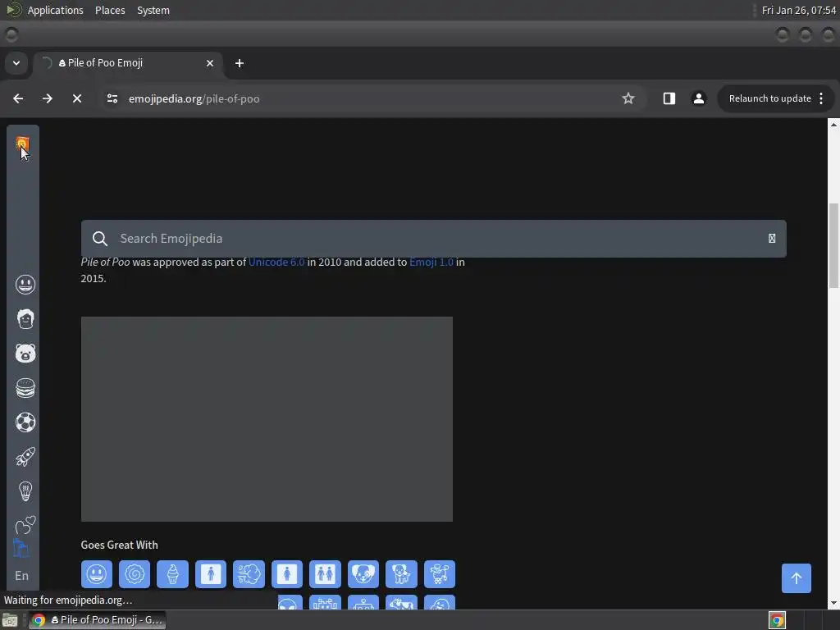The width and height of the screenshot is (840, 630).
Task: Open Travel & Places rocket icon
Action: (25, 457)
